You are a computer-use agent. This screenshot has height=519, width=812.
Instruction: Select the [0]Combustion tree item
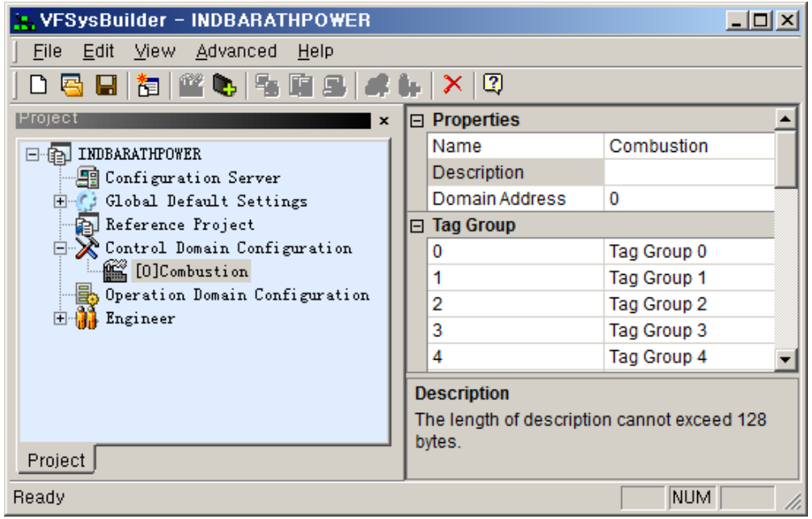pyautogui.click(x=191, y=271)
